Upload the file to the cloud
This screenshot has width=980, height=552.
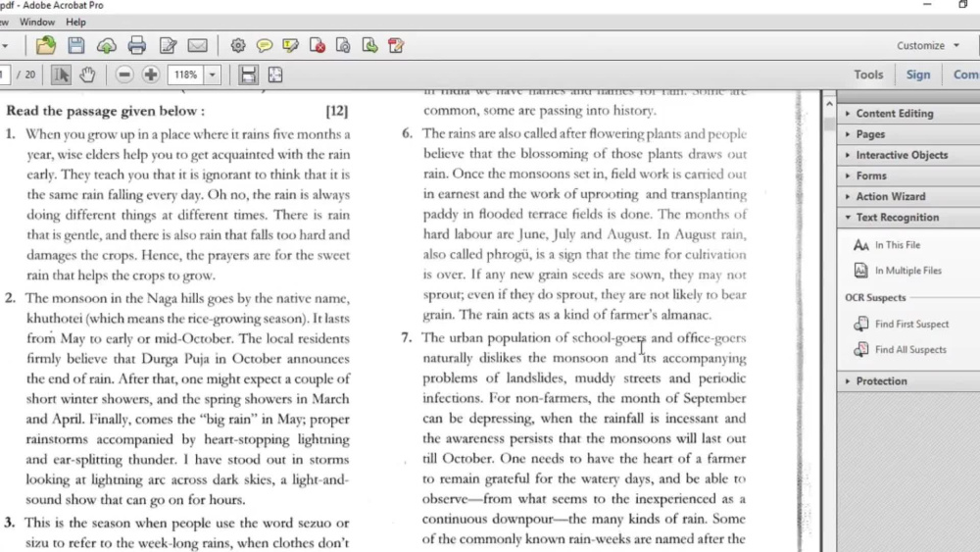coord(106,46)
